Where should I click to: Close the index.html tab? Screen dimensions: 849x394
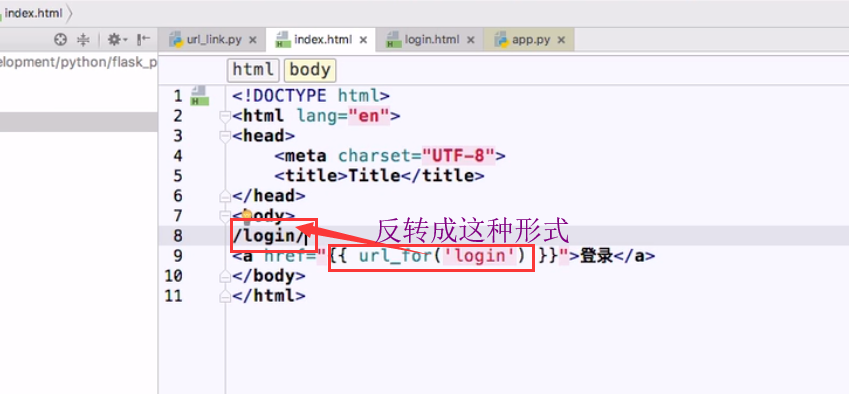[363, 40]
